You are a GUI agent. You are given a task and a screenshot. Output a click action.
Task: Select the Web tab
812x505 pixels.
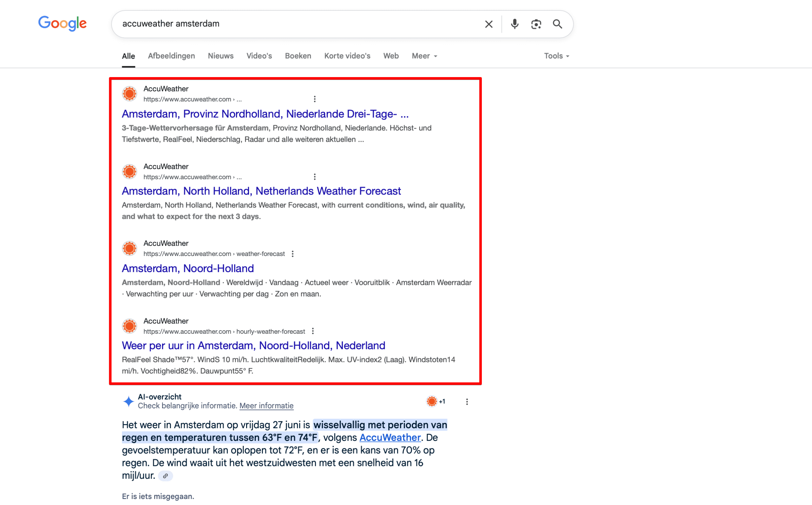coord(391,56)
